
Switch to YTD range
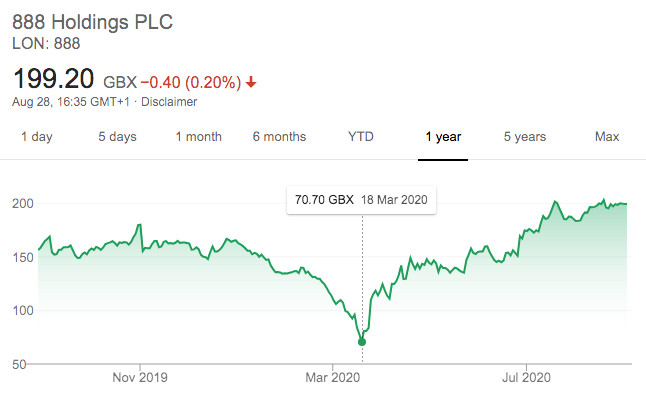click(x=361, y=137)
